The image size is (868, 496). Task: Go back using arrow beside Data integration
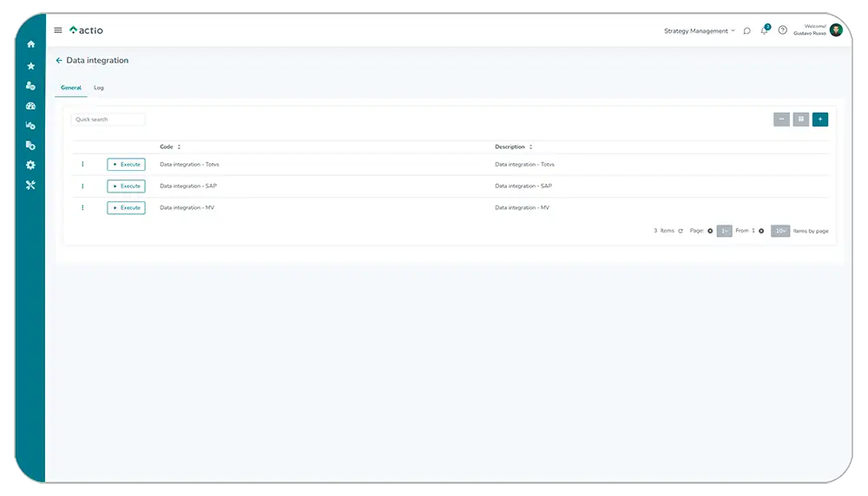coord(59,61)
